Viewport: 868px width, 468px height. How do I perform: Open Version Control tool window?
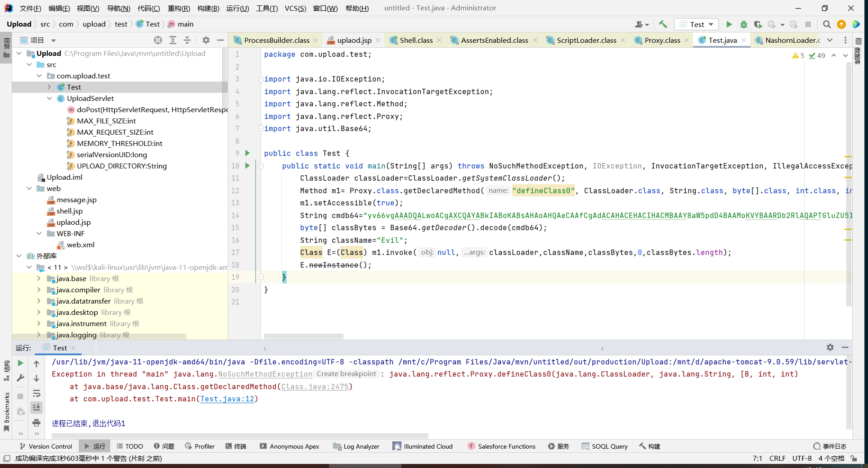tap(46, 446)
